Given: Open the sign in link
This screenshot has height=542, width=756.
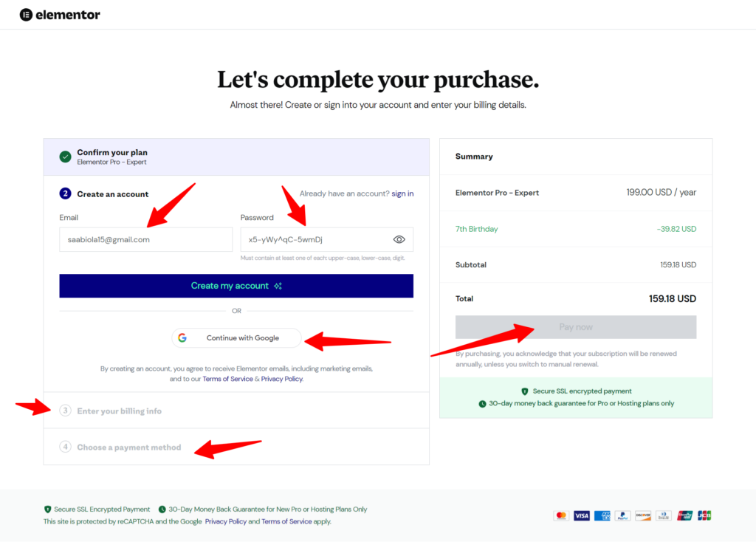Looking at the screenshot, I should click(402, 193).
